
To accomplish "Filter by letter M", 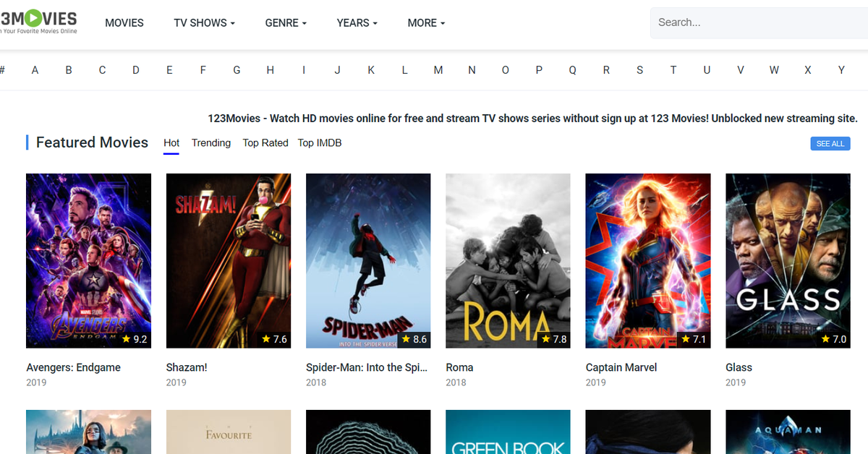I will (x=438, y=70).
